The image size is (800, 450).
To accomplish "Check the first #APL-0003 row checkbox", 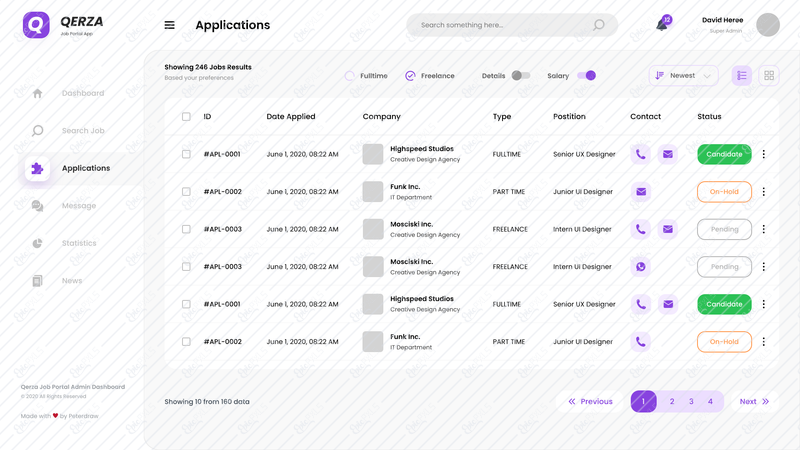I will pos(186,230).
